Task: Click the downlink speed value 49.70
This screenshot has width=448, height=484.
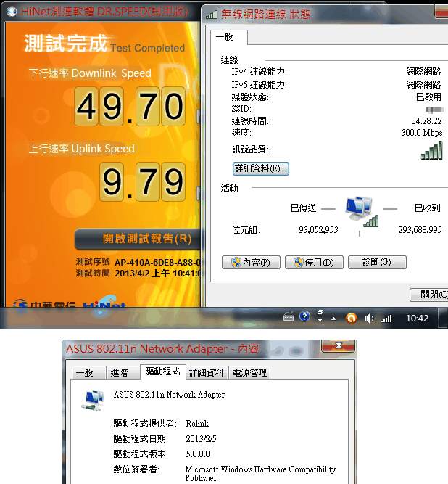Action: click(130, 107)
